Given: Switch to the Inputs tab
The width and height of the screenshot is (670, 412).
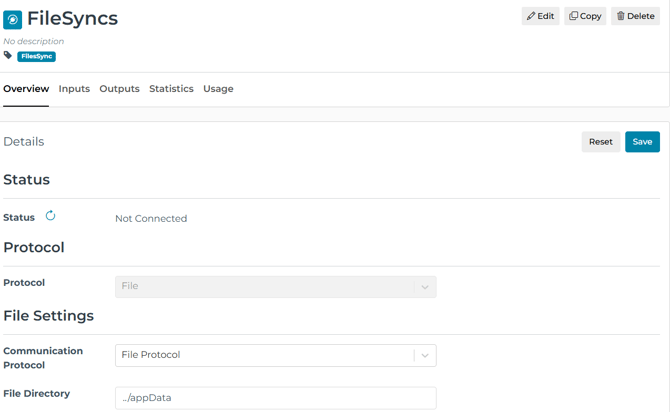Looking at the screenshot, I should (x=74, y=89).
